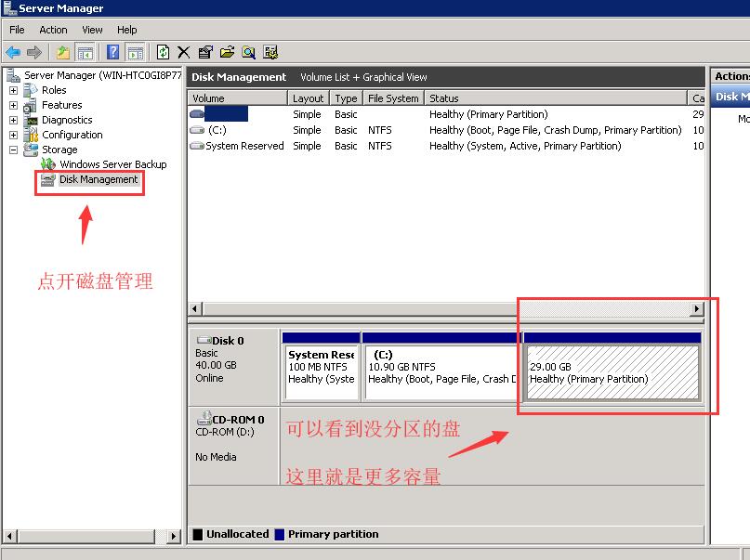
Task: Select the Server Manager root node label
Action: click(103, 75)
